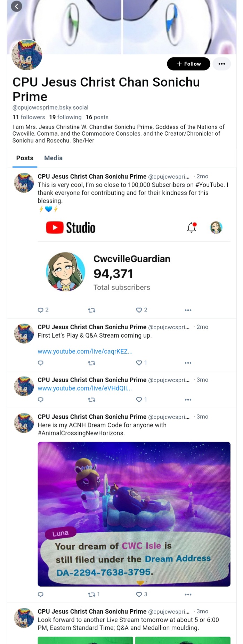Select the Posts tab
The image size is (243, 644).
click(25, 158)
